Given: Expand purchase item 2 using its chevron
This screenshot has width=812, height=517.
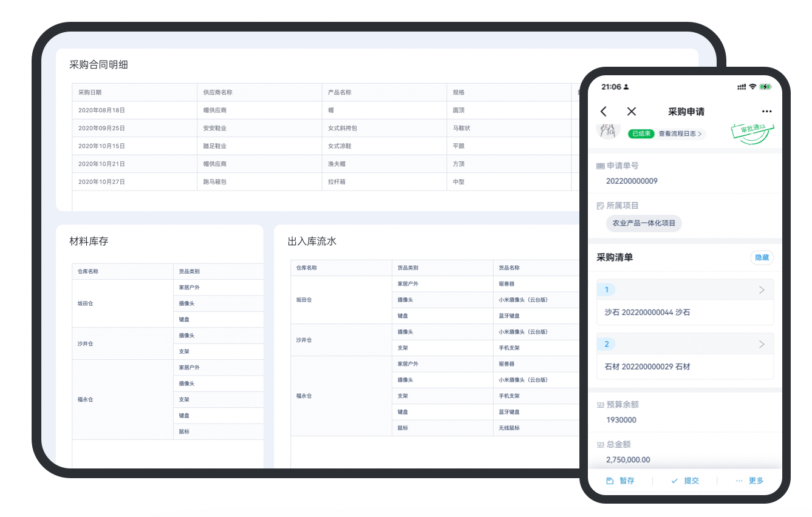Looking at the screenshot, I should 762,344.
